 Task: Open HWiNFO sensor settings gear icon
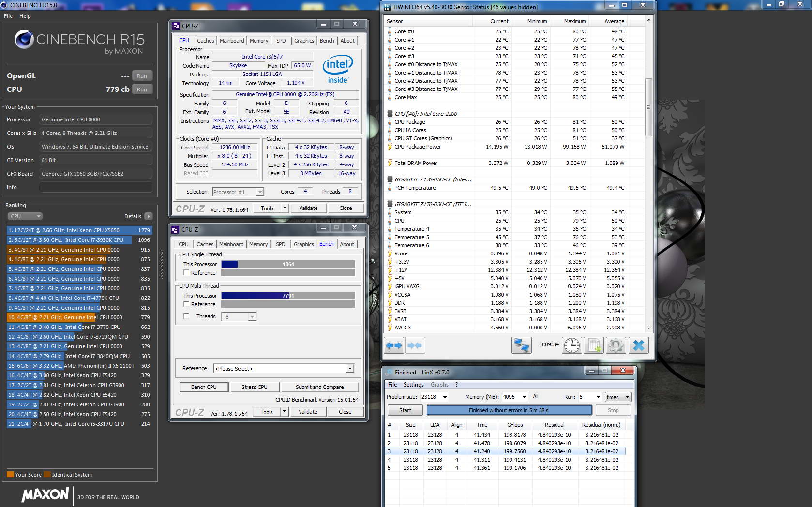coord(616,345)
